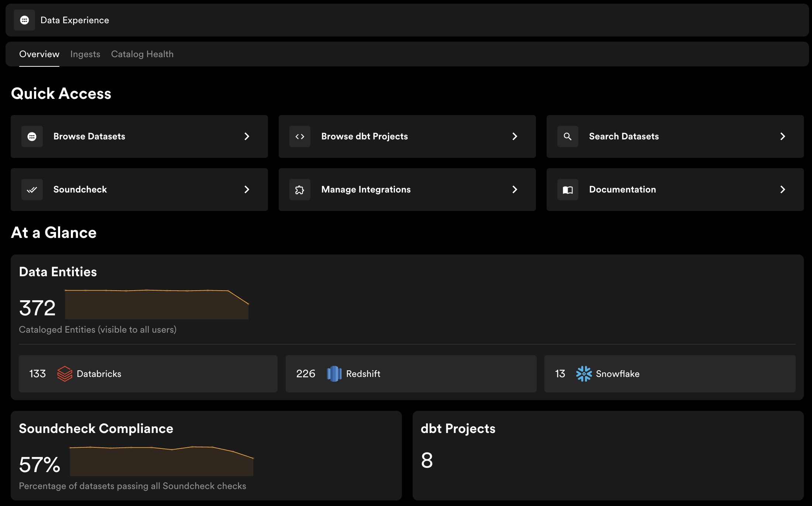
Task: Click the double-check Soundcheck icon
Action: [32, 190]
